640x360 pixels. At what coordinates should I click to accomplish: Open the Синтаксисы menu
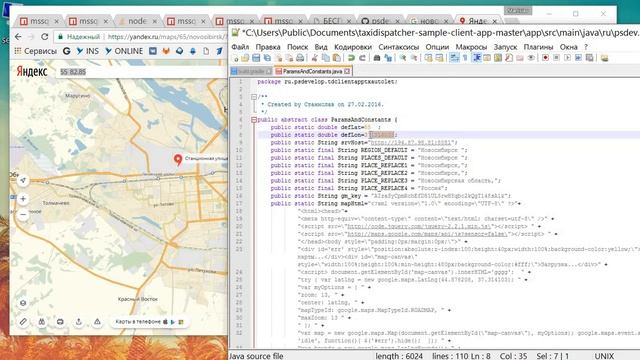(398, 47)
